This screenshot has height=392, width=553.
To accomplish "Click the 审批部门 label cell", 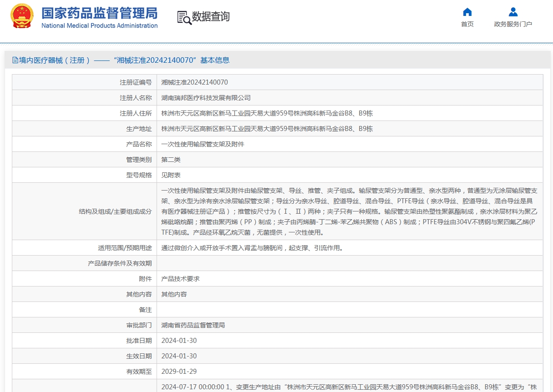I will coord(84,325).
